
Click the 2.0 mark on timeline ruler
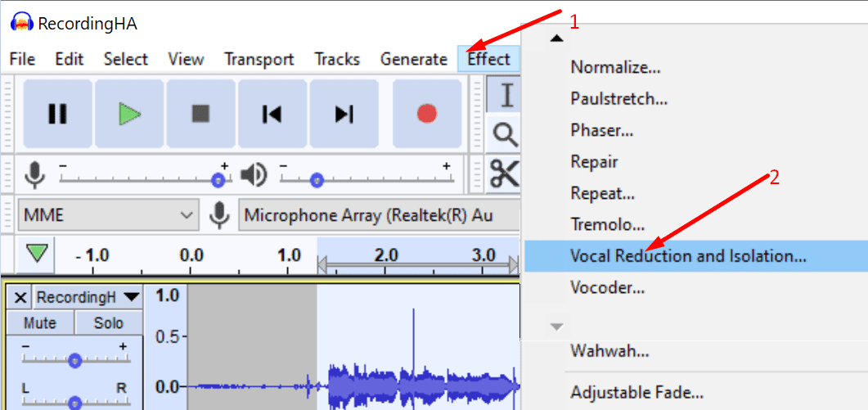point(386,255)
